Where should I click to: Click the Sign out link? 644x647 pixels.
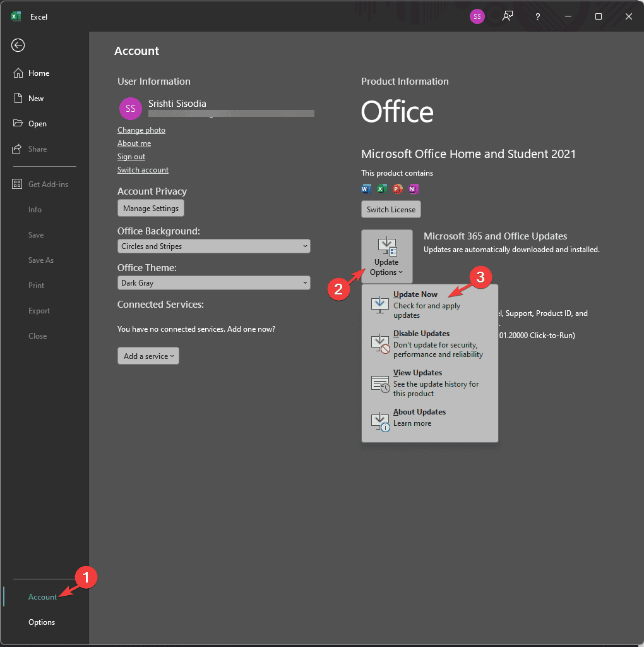131,156
